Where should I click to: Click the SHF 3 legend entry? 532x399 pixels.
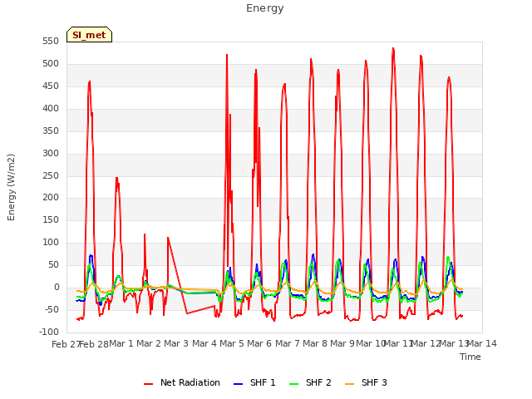point(366,382)
